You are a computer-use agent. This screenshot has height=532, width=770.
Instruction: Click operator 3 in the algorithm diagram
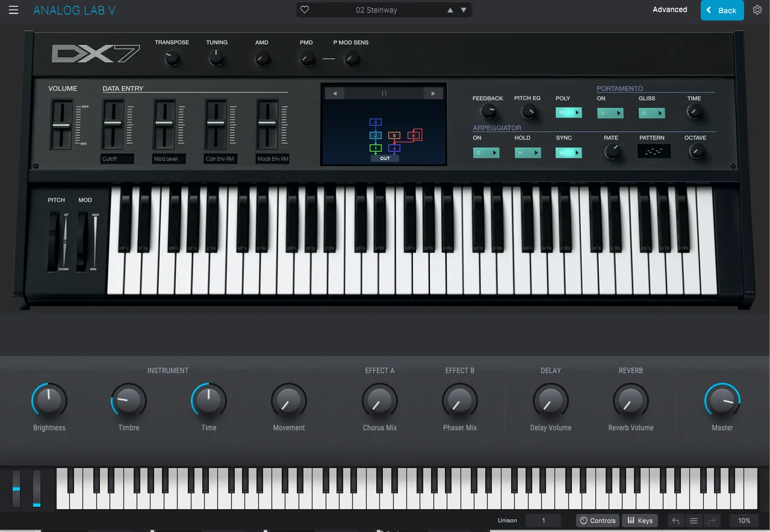tap(376, 123)
